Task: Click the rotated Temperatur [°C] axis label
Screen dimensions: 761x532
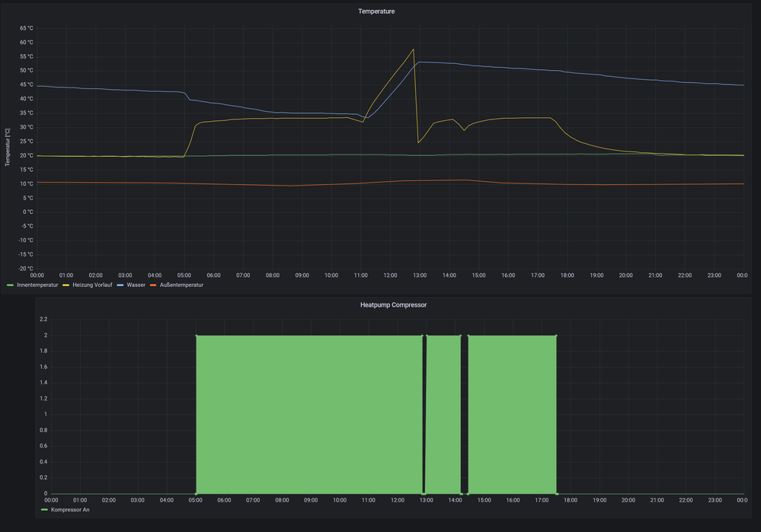Action: (x=8, y=148)
